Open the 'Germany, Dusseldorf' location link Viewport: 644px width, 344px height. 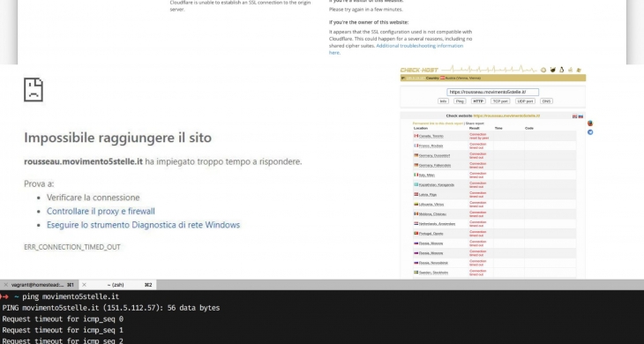click(435, 155)
